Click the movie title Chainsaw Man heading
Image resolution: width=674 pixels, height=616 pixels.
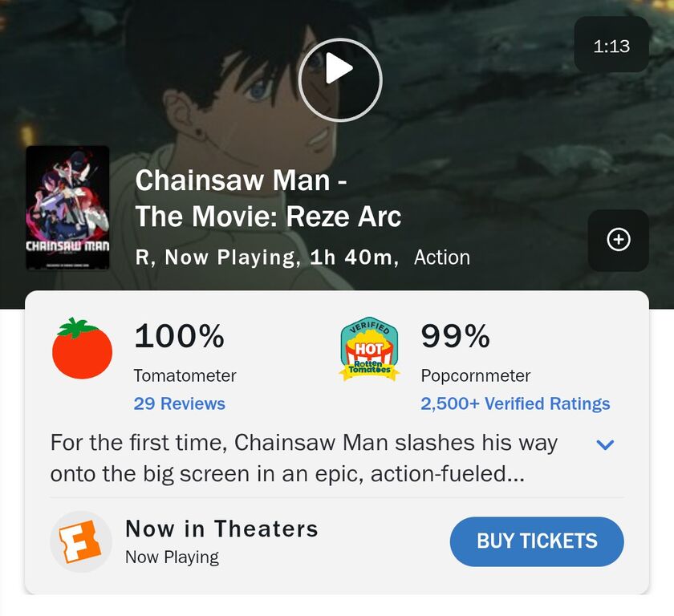268,198
